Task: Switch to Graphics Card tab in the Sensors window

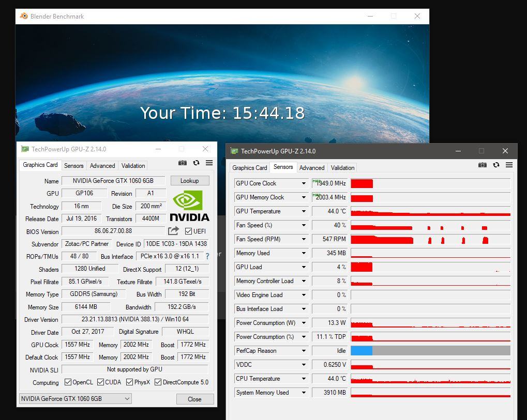Action: tap(249, 167)
